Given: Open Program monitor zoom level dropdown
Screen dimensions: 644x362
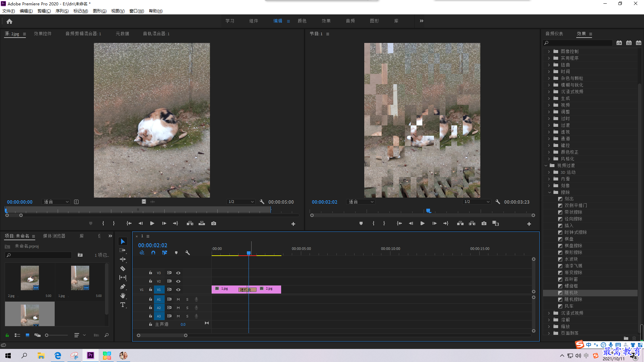Looking at the screenshot, I should pyautogui.click(x=361, y=202).
